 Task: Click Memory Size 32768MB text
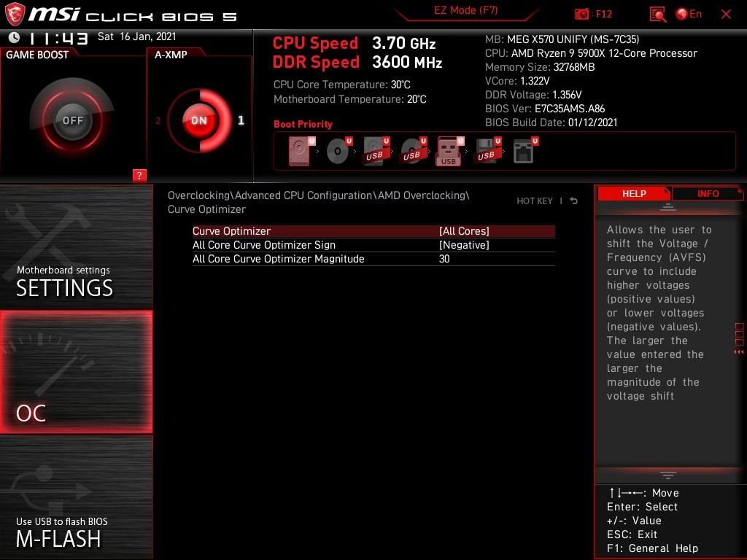pos(540,67)
